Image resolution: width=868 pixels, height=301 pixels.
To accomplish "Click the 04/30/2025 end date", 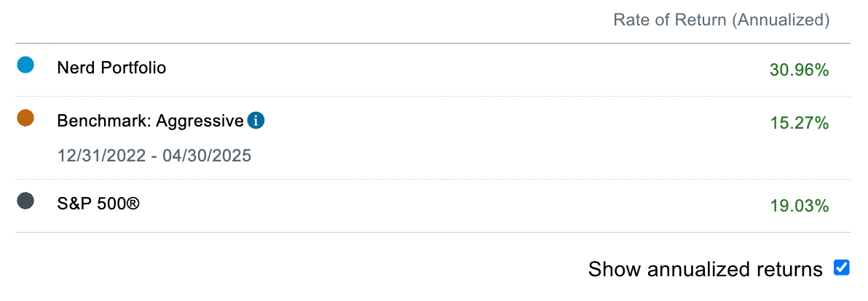I will [x=207, y=156].
